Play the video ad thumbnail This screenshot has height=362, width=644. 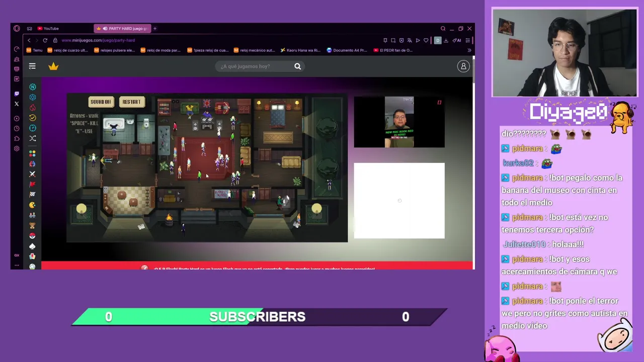pyautogui.click(x=399, y=122)
